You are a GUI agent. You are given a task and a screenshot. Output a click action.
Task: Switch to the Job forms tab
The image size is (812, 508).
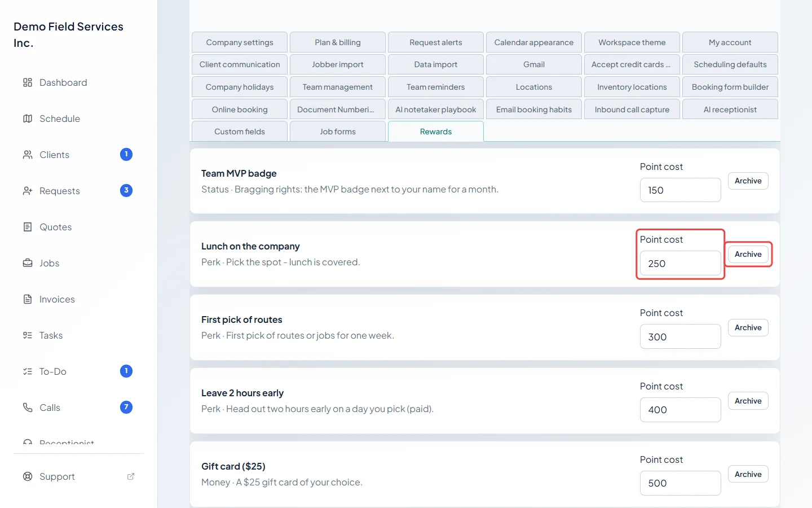pos(338,132)
